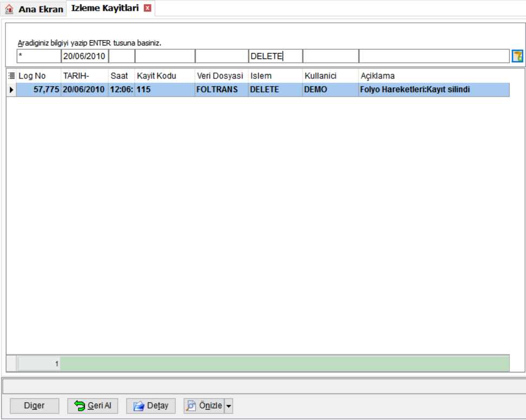526x420 pixels.
Task: Click the Ana Ekran home icon
Action: click(9, 9)
